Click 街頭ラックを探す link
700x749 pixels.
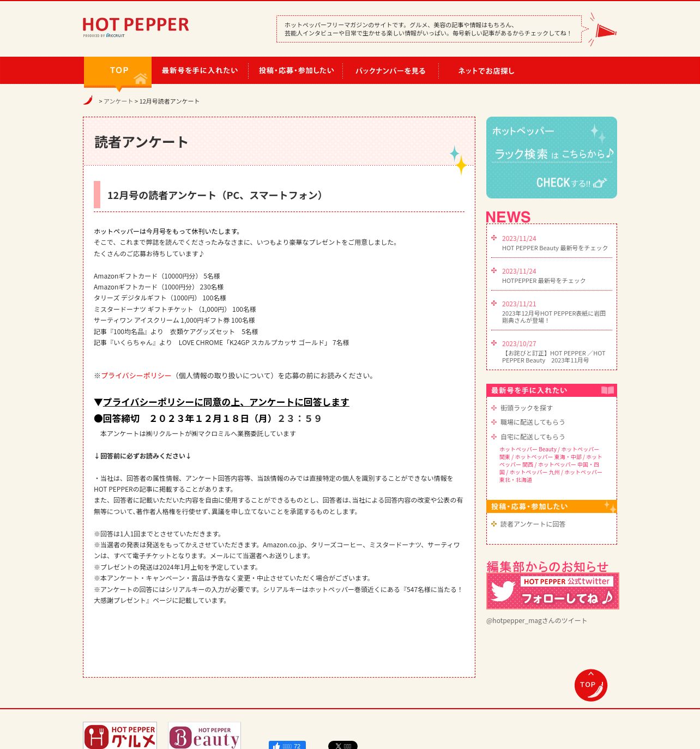point(527,408)
